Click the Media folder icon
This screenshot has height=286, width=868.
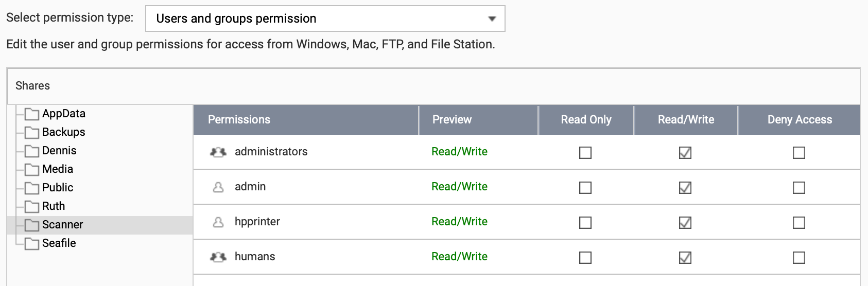tap(32, 169)
